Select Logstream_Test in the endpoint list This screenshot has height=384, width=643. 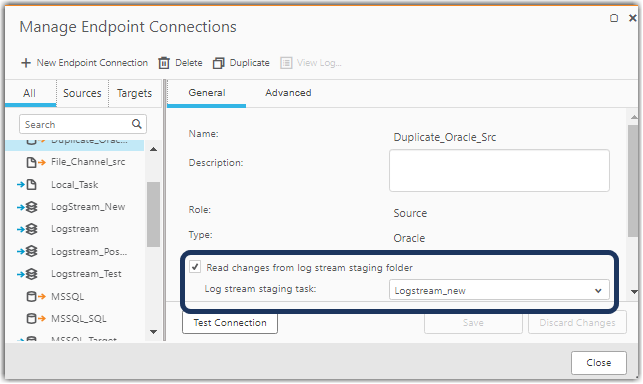(x=75, y=274)
